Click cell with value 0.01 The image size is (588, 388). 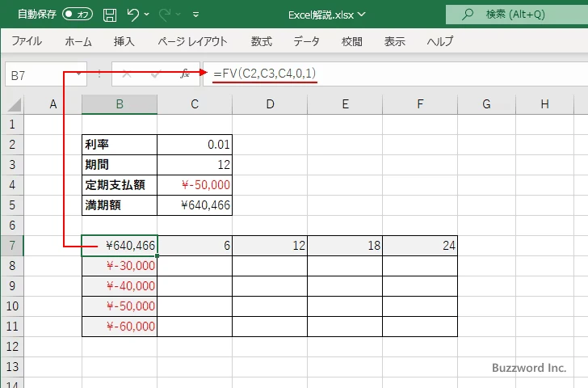[195, 145]
